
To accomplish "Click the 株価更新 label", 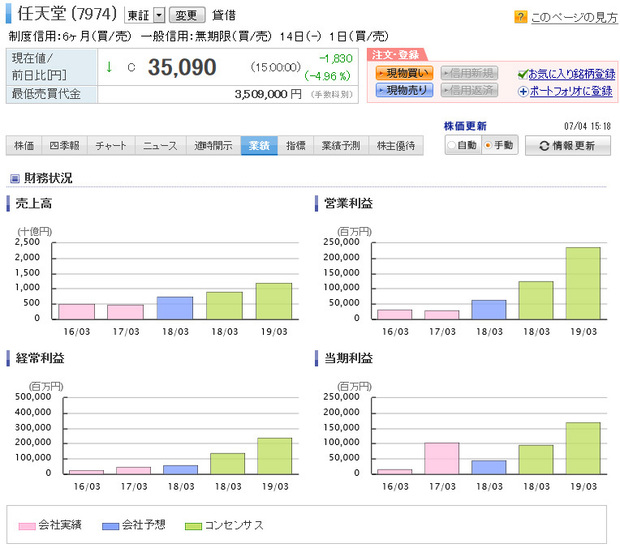I will coord(465,126).
